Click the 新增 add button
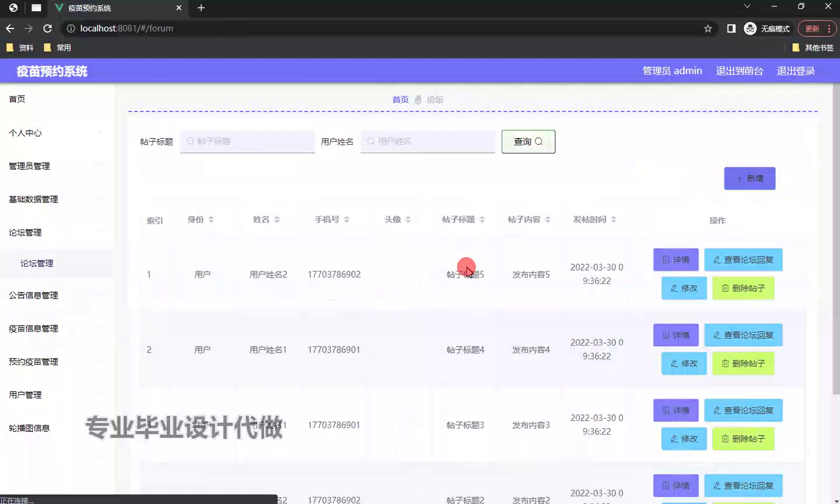This screenshot has width=840, height=504. click(x=750, y=178)
